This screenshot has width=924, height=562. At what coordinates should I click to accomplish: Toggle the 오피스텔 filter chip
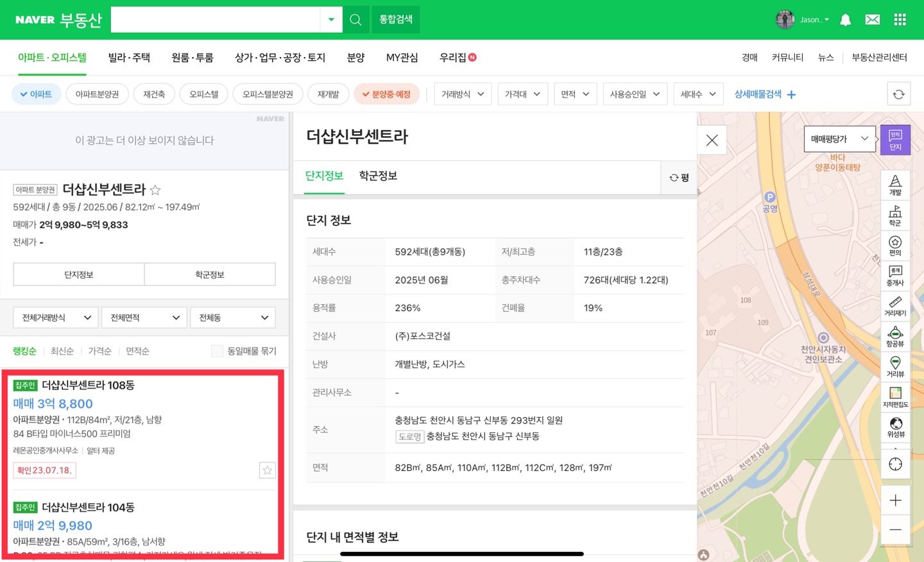click(x=203, y=94)
